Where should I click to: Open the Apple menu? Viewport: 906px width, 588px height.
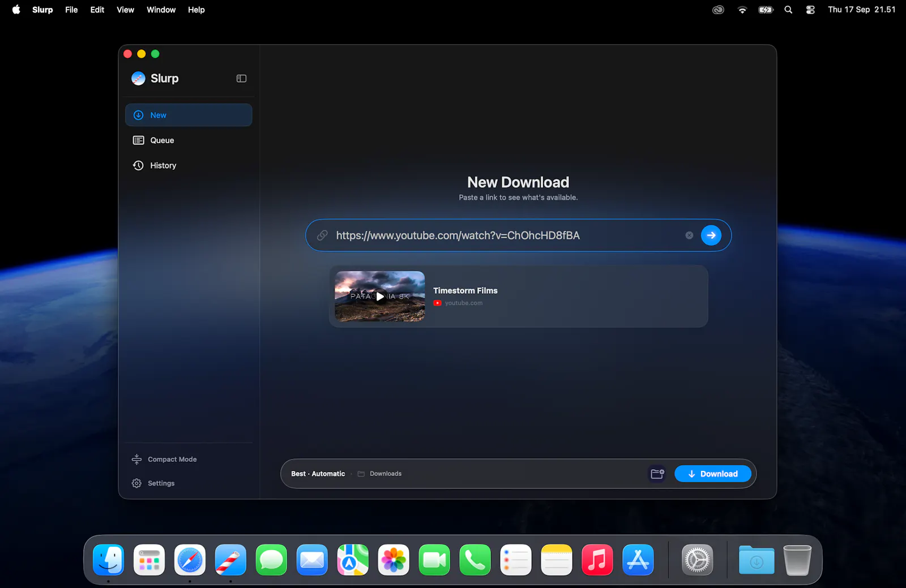point(16,10)
